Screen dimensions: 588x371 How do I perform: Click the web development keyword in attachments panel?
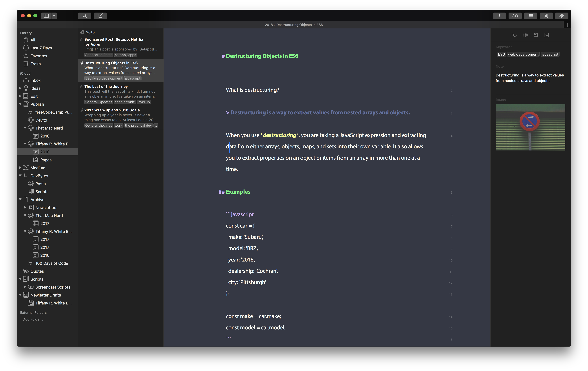523,54
